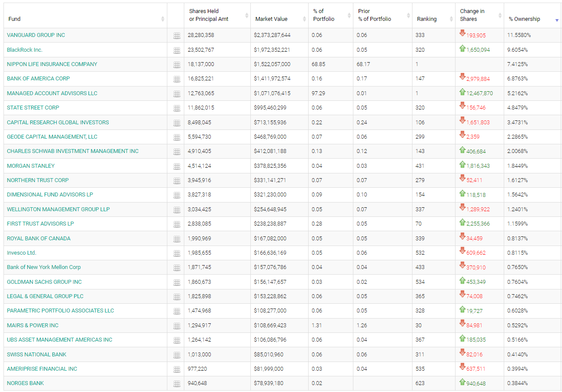Open NIPPON LIFE INSURANCE COMPANY link
This screenshot has height=392, width=562.
(52, 64)
